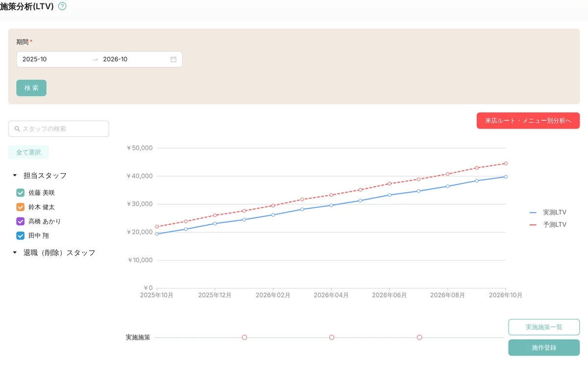Click the 施策分析(LTV) page title
This screenshot has width=588, height=368.
click(x=27, y=6)
